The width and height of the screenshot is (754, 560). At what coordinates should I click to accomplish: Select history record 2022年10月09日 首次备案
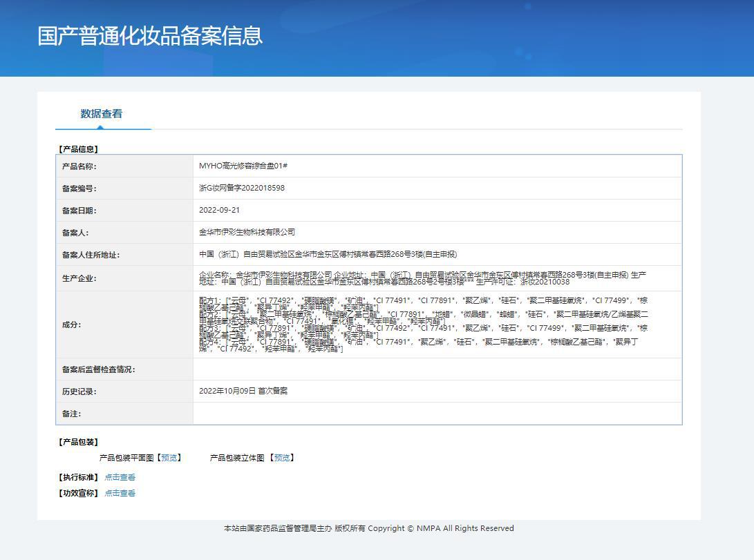pyautogui.click(x=243, y=391)
